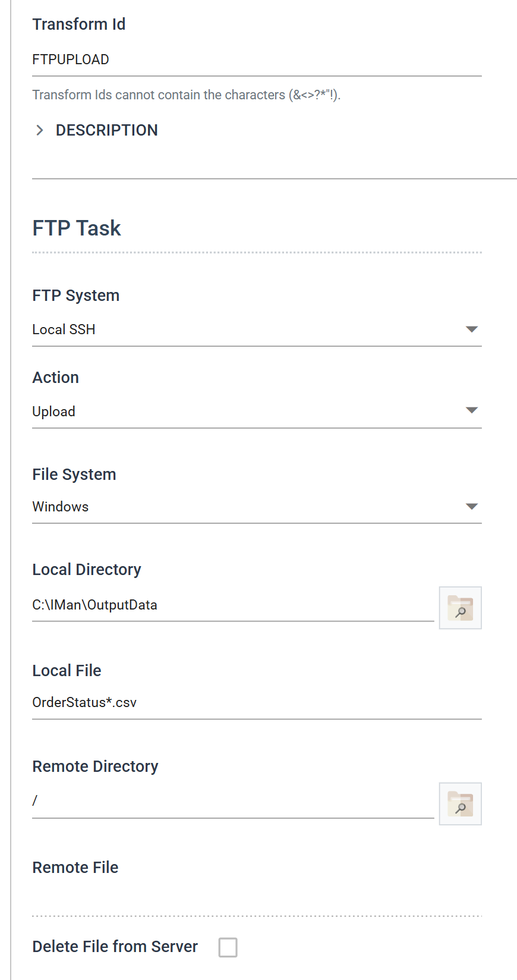Click the Local Directory label

coord(87,570)
